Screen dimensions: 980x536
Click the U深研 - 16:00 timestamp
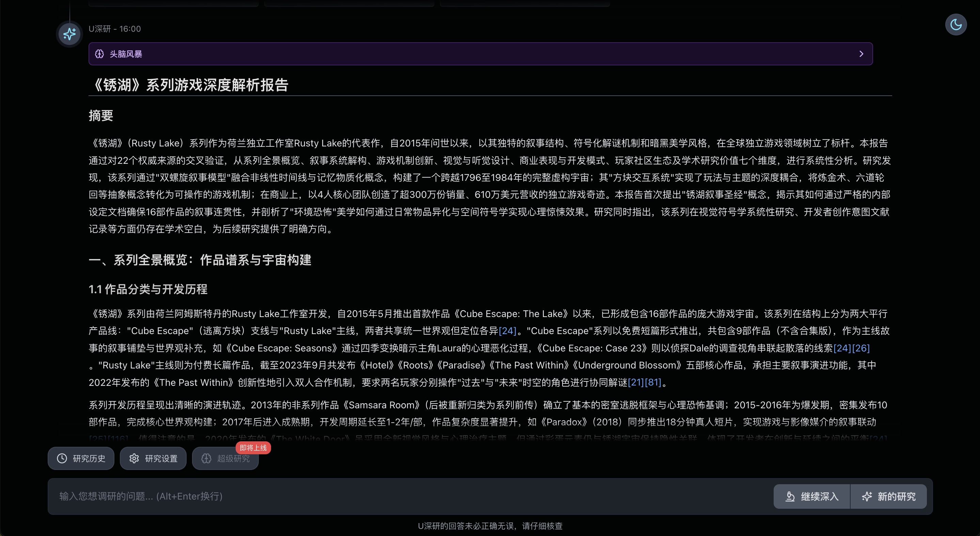tap(114, 29)
